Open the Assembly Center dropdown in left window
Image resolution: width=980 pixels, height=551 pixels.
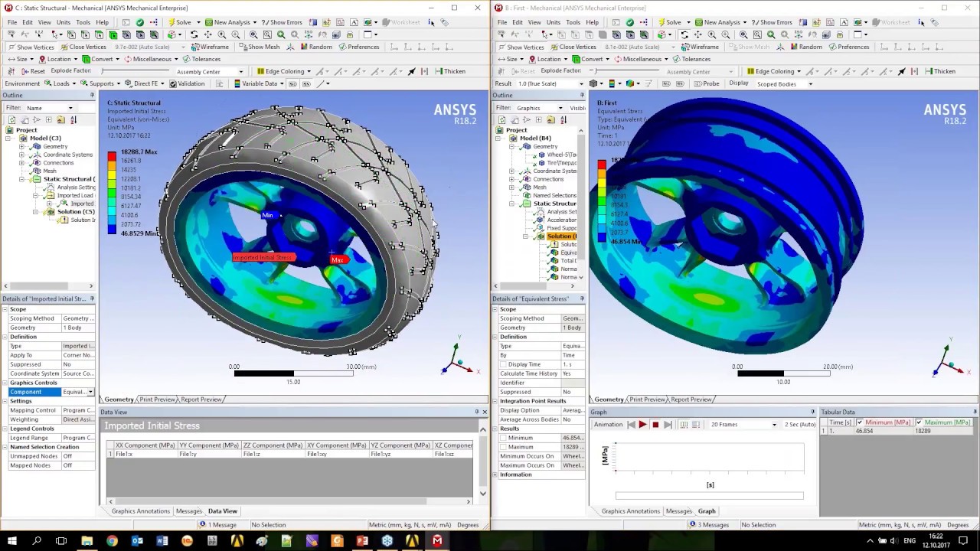click(x=240, y=72)
